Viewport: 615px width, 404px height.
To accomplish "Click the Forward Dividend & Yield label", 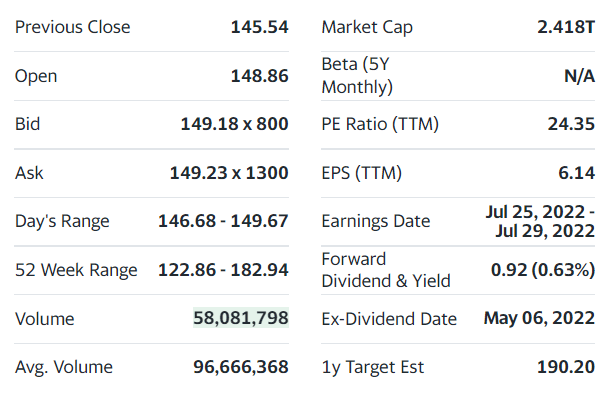I will pyautogui.click(x=386, y=270).
